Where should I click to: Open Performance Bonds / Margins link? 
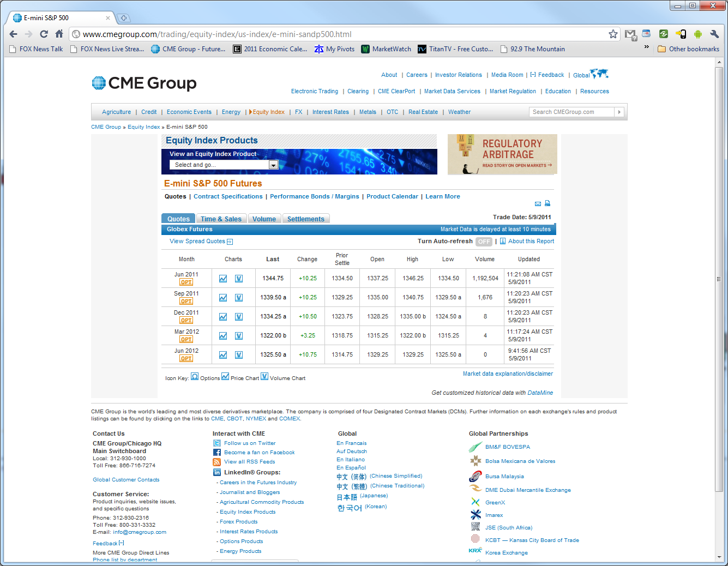point(315,197)
